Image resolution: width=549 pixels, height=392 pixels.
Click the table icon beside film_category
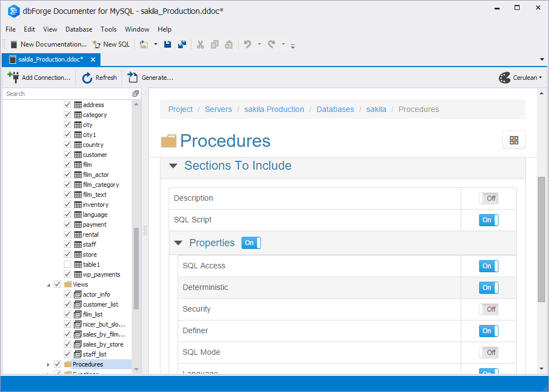(78, 185)
